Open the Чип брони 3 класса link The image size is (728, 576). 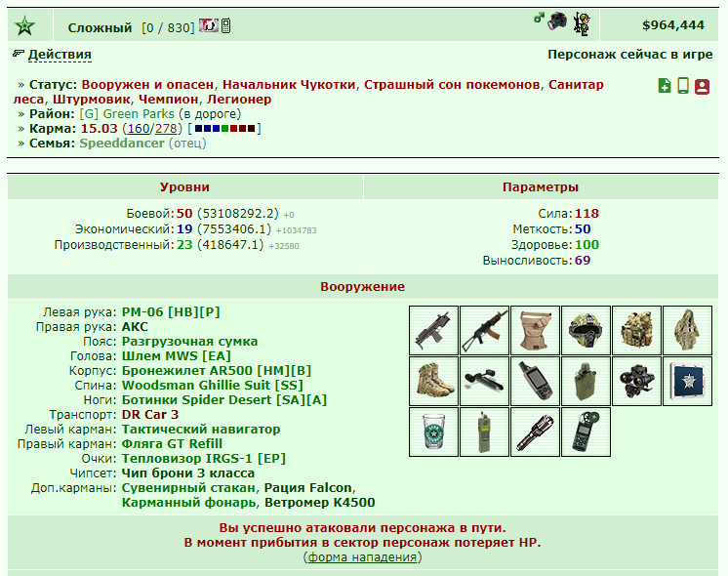[188, 473]
